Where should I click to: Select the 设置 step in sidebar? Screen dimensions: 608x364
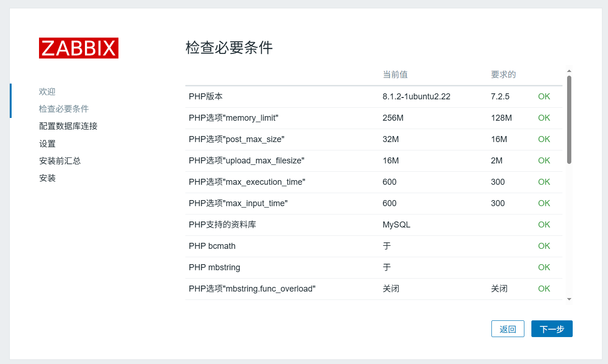(47, 144)
